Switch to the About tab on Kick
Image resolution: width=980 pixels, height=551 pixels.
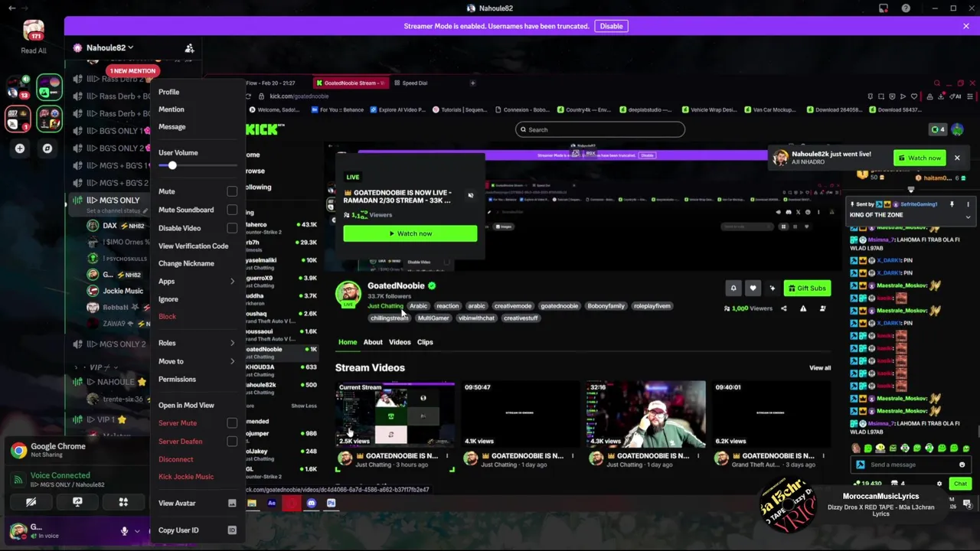[373, 342]
